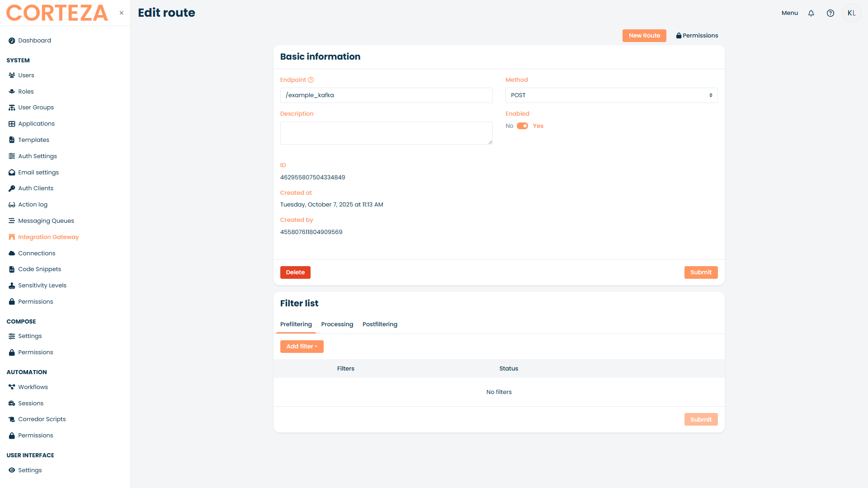Screen dimensions: 868x488
Task: Open Auth Settings sliders icon
Action: coord(12,156)
